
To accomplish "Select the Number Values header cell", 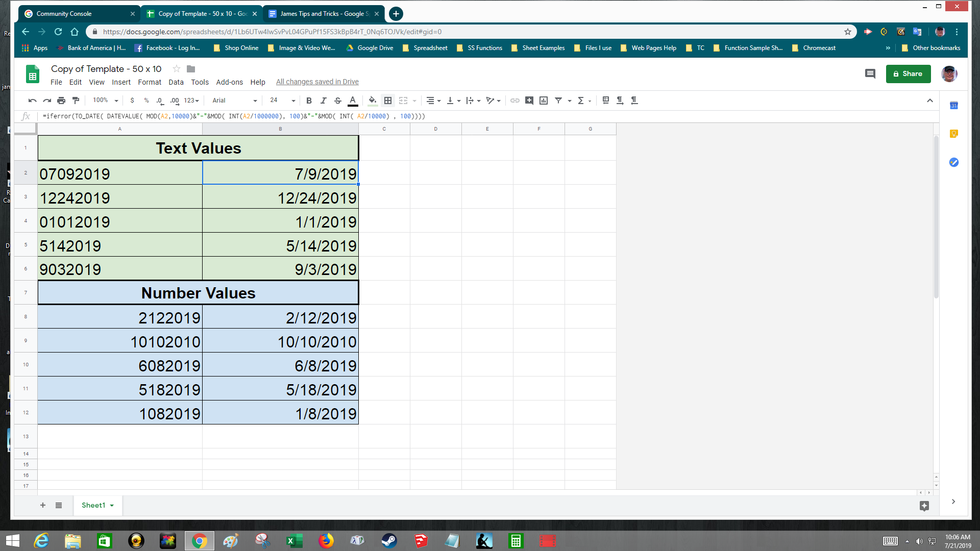I will tap(198, 292).
